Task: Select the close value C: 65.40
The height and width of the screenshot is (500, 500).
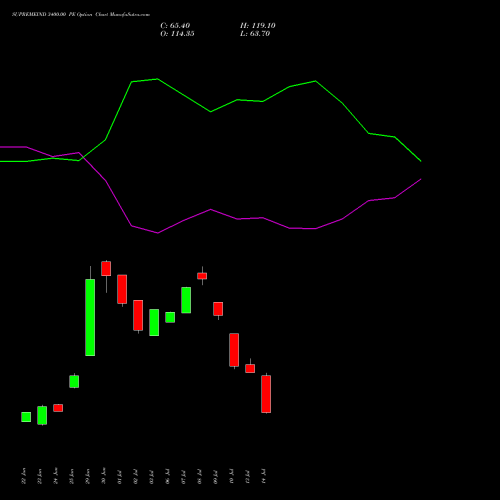Action: click(x=175, y=26)
